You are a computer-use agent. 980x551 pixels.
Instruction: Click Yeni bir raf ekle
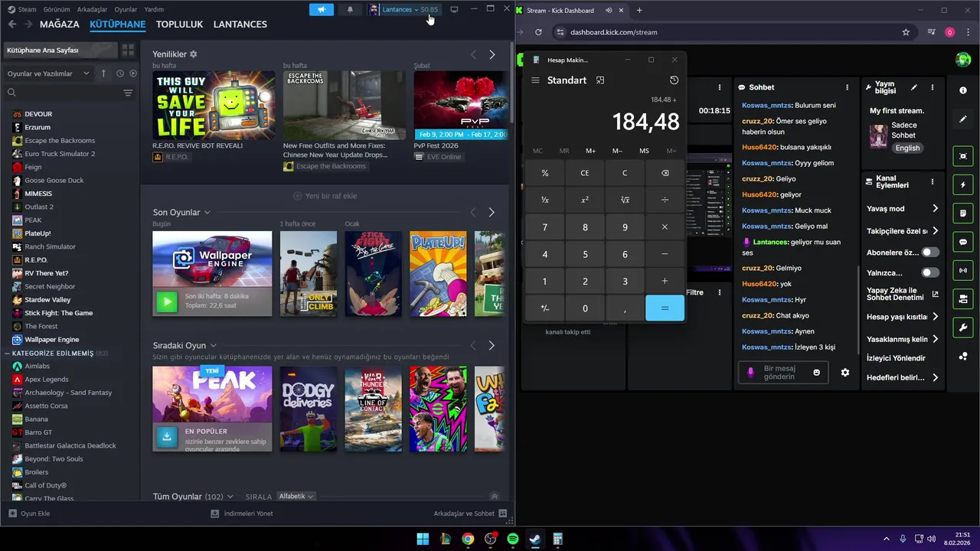pos(325,196)
